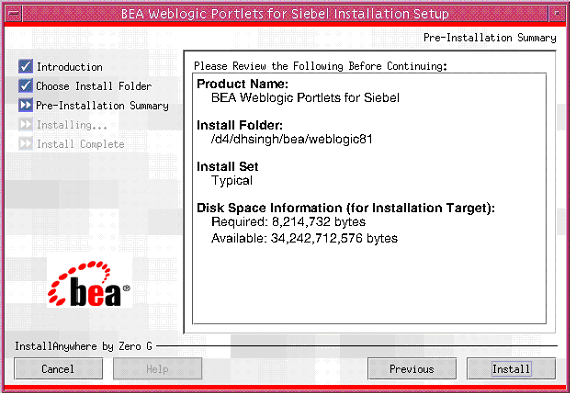Click the 'Product Name:' heading
Screen dimensions: 570x393
(x=242, y=84)
